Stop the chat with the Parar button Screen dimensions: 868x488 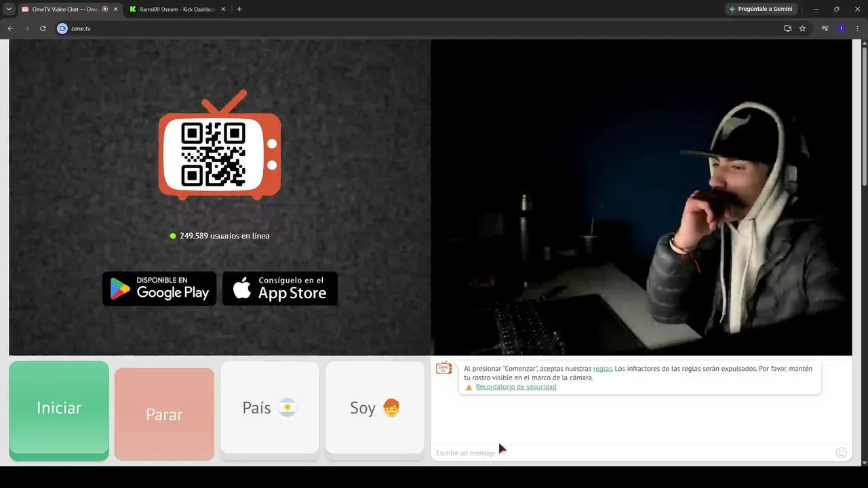pyautogui.click(x=164, y=414)
